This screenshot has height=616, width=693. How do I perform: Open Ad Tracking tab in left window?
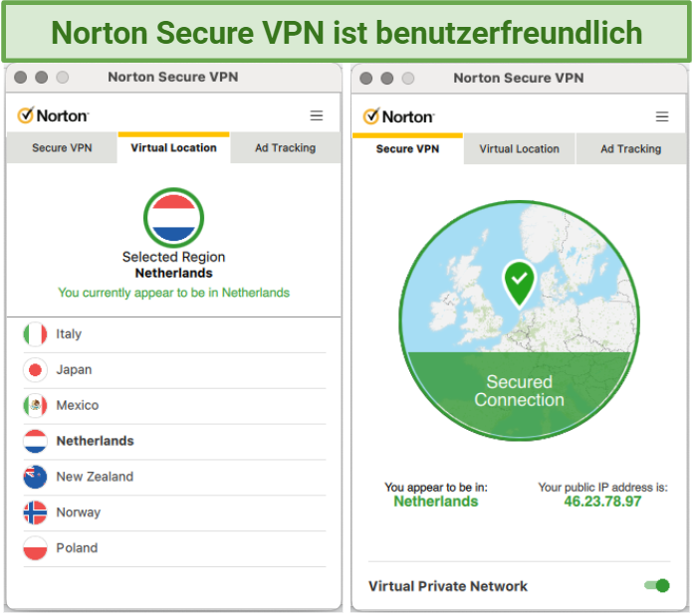[286, 148]
